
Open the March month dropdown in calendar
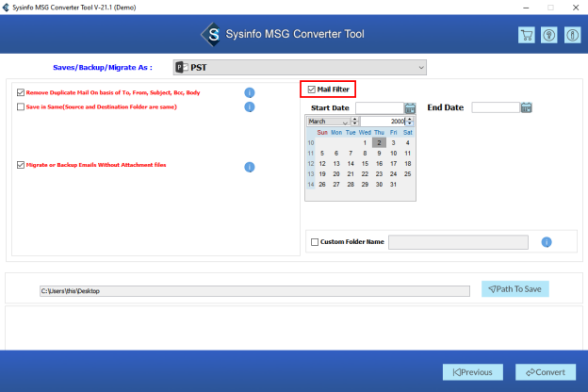(x=328, y=122)
